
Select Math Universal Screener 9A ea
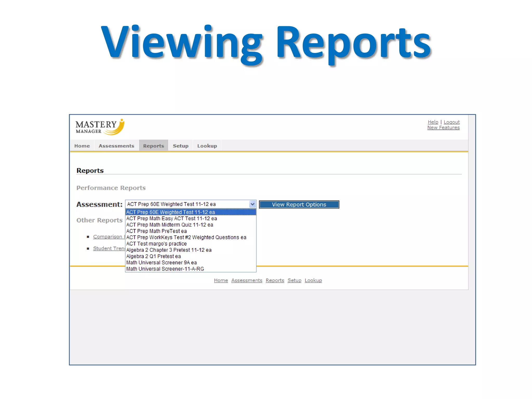click(x=161, y=263)
